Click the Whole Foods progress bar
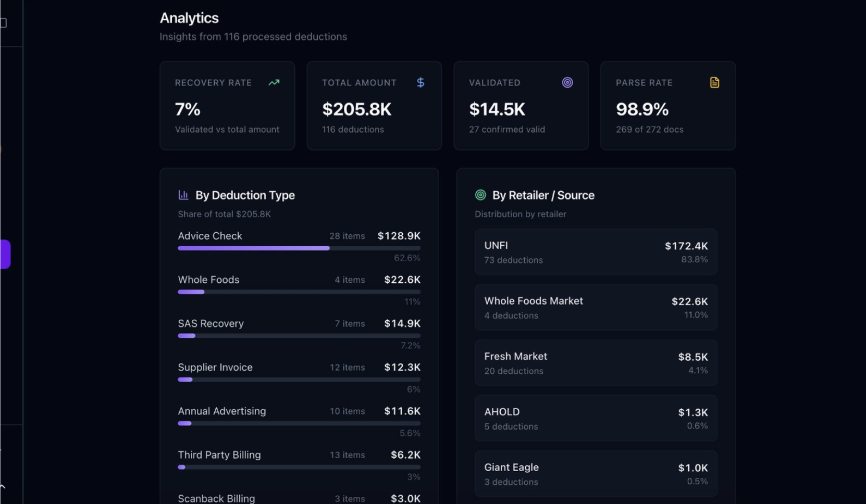Viewport: 866px width, 504px height. [299, 292]
